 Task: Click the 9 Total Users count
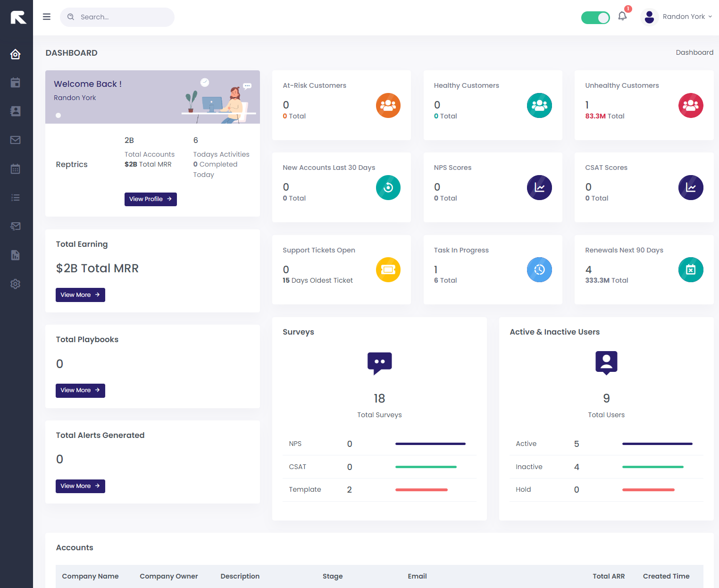(x=607, y=399)
